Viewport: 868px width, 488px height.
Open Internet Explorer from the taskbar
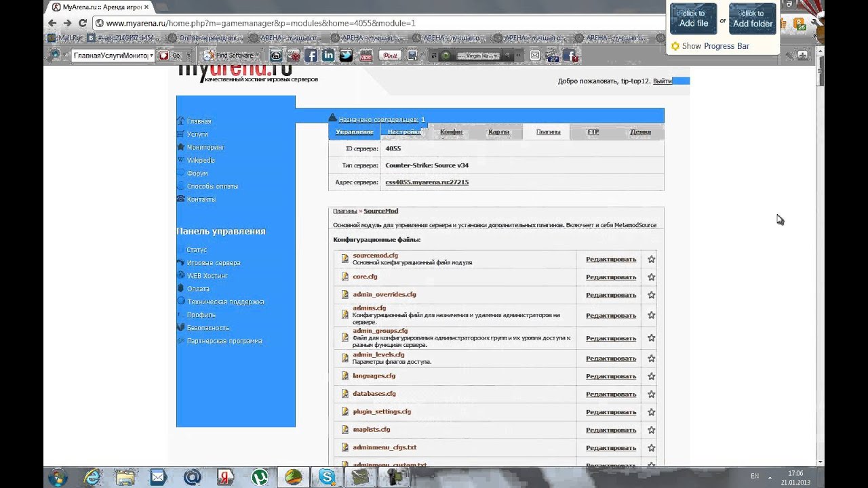click(x=92, y=477)
